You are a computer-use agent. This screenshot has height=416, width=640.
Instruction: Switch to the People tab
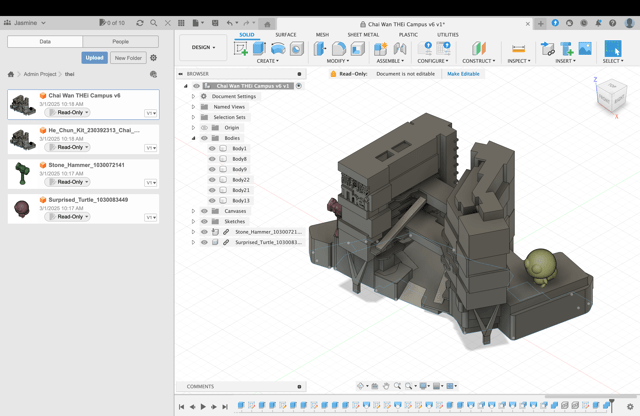tap(120, 42)
